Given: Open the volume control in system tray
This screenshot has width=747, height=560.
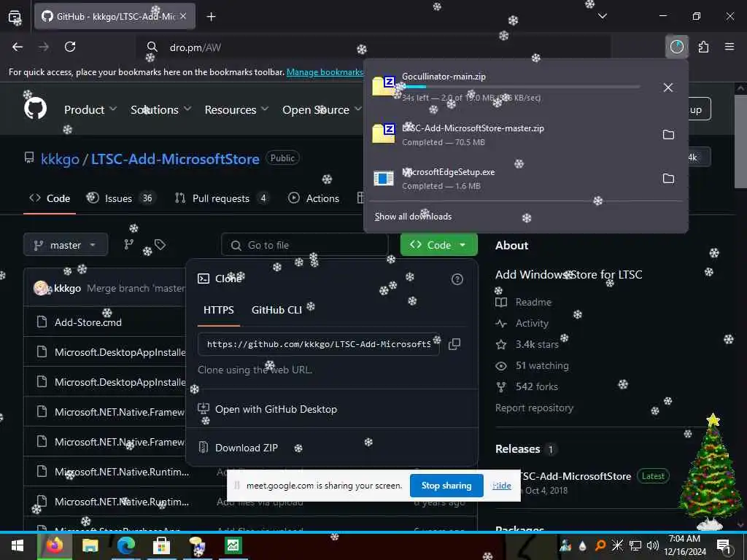Looking at the screenshot, I should point(653,545).
